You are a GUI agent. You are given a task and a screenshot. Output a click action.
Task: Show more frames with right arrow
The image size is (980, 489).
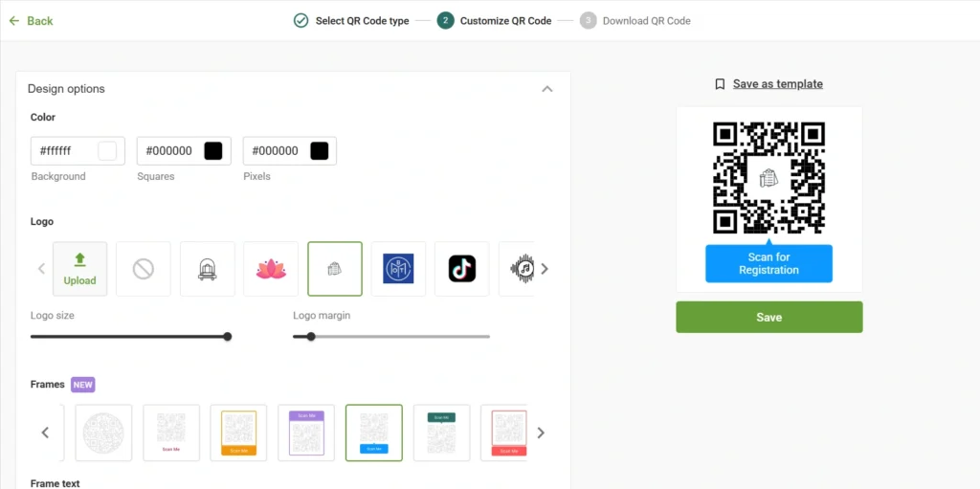[x=542, y=433]
